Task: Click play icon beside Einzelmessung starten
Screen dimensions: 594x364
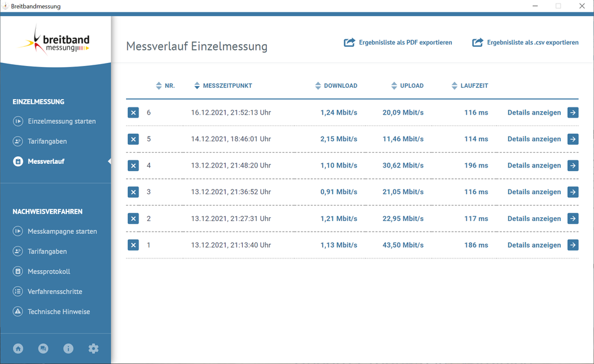Action: coord(18,121)
